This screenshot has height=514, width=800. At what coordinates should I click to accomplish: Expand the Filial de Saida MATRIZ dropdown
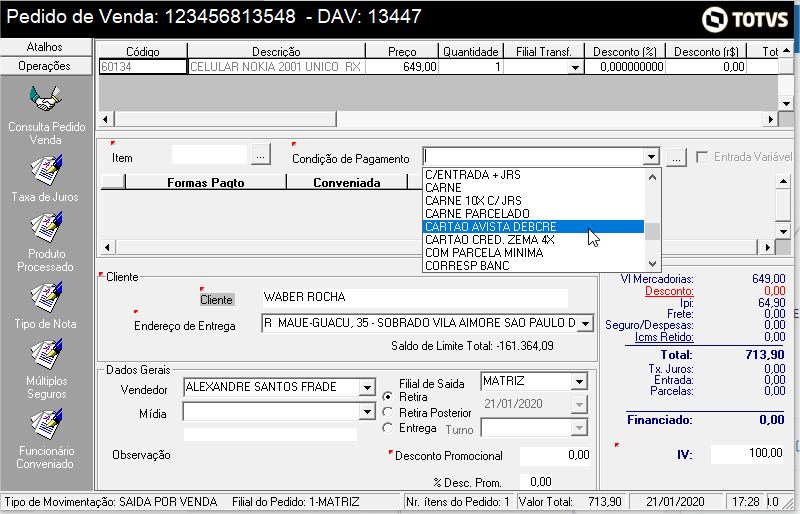[579, 381]
